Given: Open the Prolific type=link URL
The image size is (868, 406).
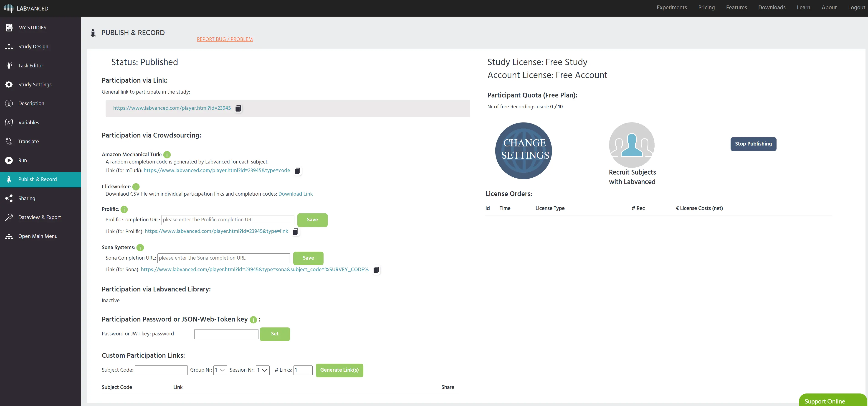Looking at the screenshot, I should coord(216,231).
